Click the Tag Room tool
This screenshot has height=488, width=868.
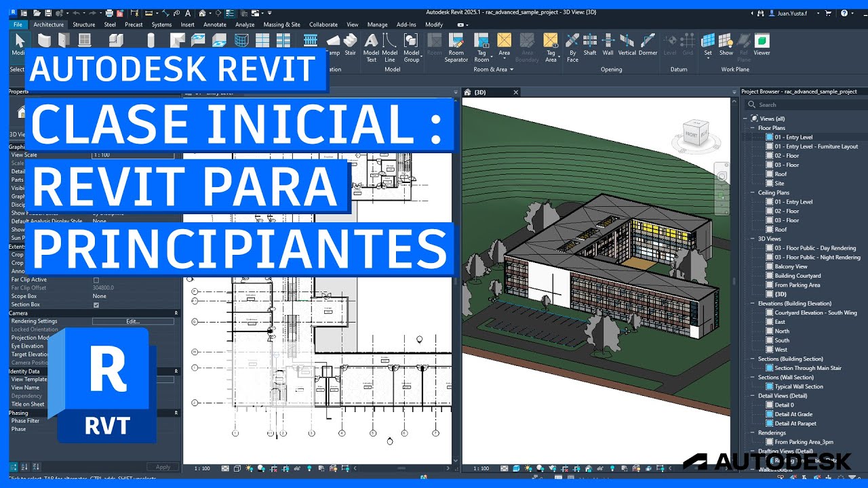click(481, 47)
